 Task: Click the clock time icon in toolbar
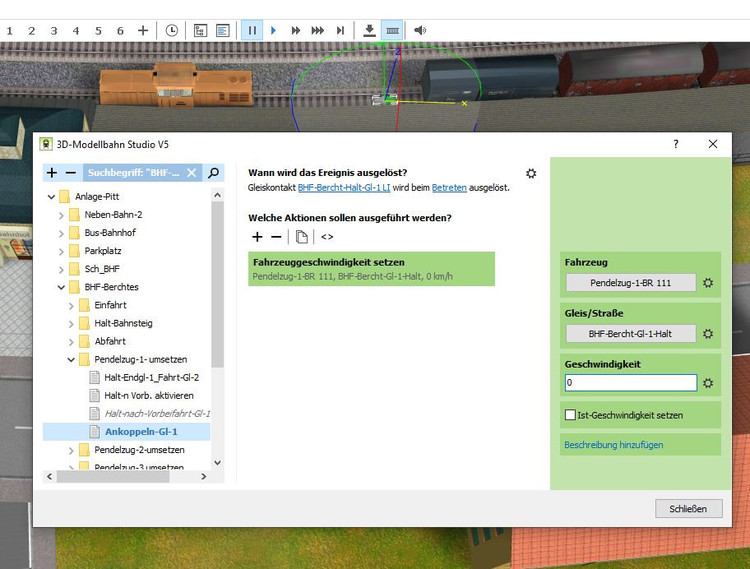pyautogui.click(x=172, y=31)
